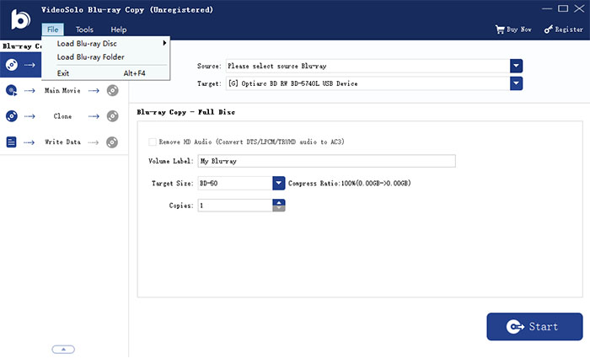
Task: Open the Target Size dropdown arrow
Action: tap(279, 183)
